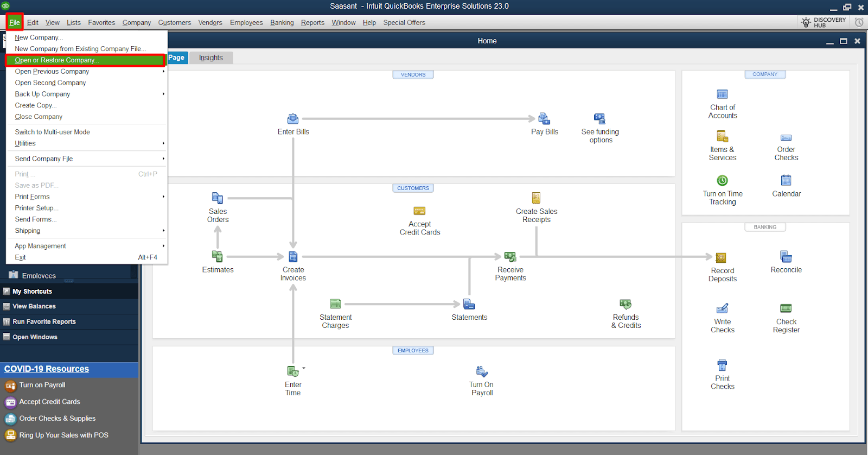Open the My Shortcuts sidebar section
Image resolution: width=868 pixels, height=455 pixels.
pyautogui.click(x=69, y=292)
